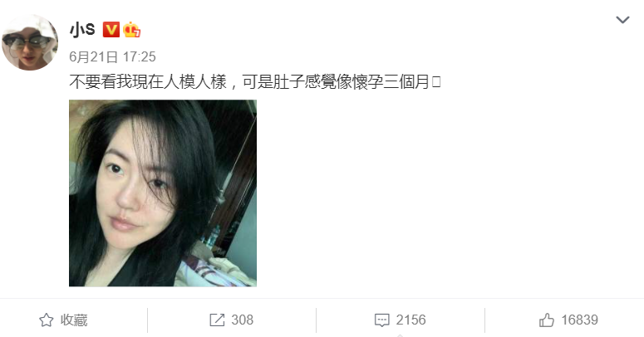This screenshot has height=337, width=644.
Task: Click the orange V verified badge
Action: click(x=111, y=30)
